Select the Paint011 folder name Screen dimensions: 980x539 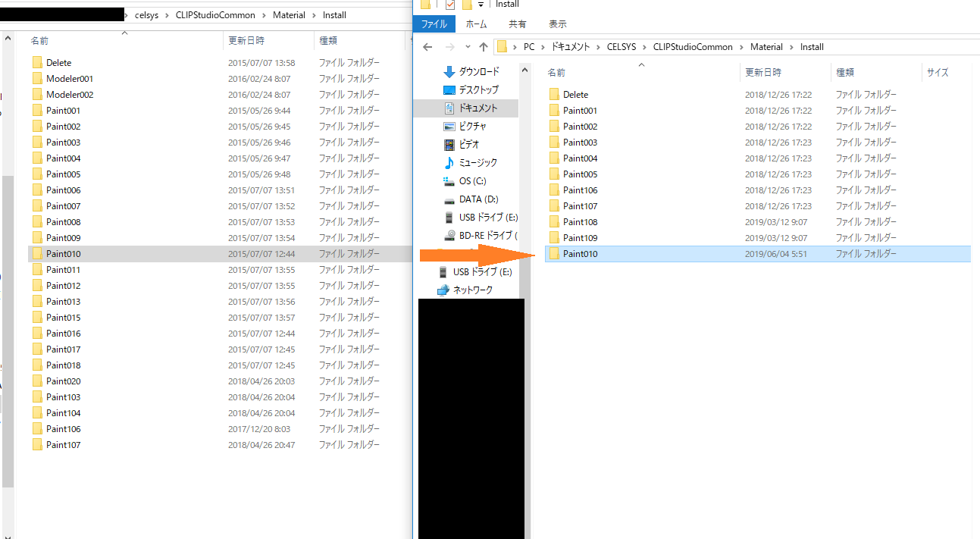tap(63, 270)
